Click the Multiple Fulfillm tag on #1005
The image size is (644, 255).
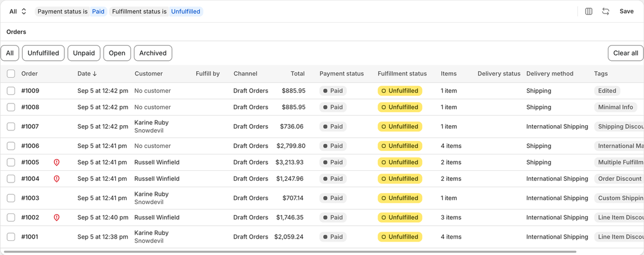pyautogui.click(x=619, y=162)
